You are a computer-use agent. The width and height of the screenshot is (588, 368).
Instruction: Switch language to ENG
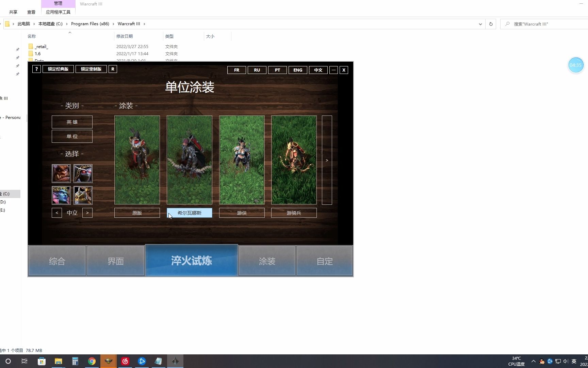(x=298, y=70)
